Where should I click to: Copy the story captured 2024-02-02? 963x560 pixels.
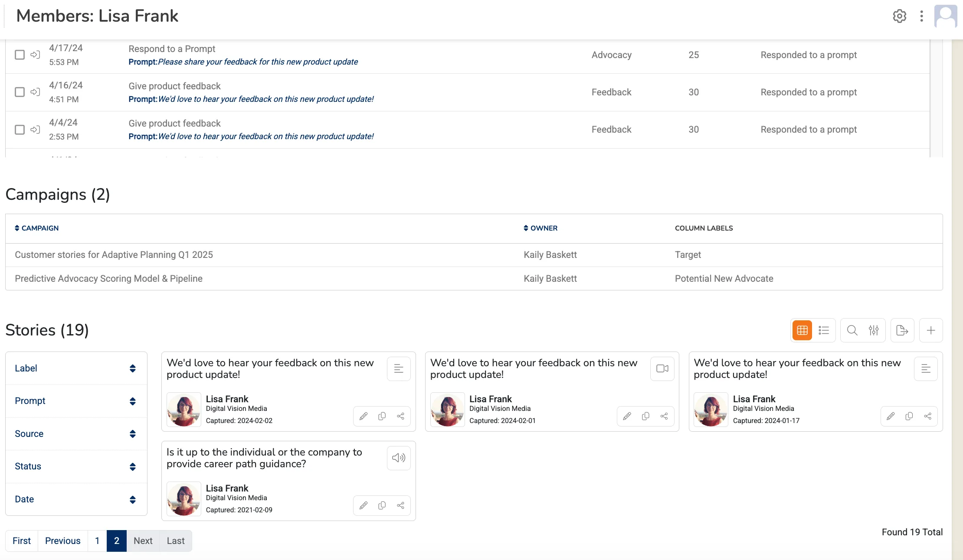(382, 416)
